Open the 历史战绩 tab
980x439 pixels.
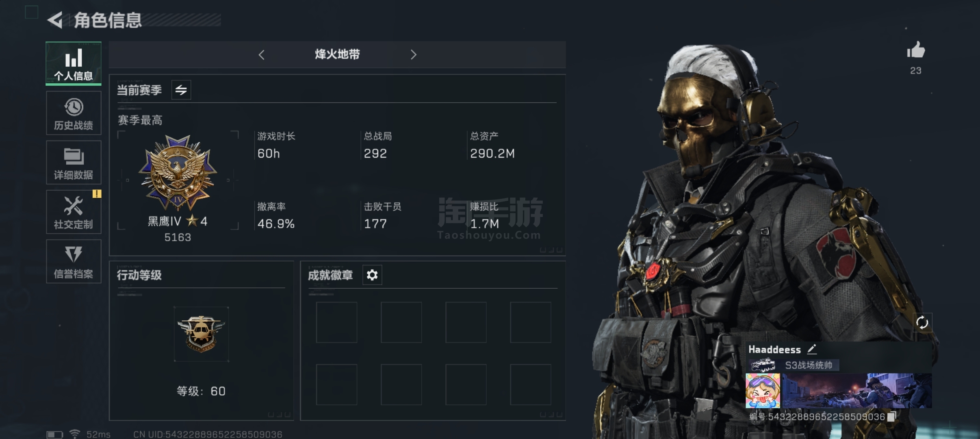point(74,113)
